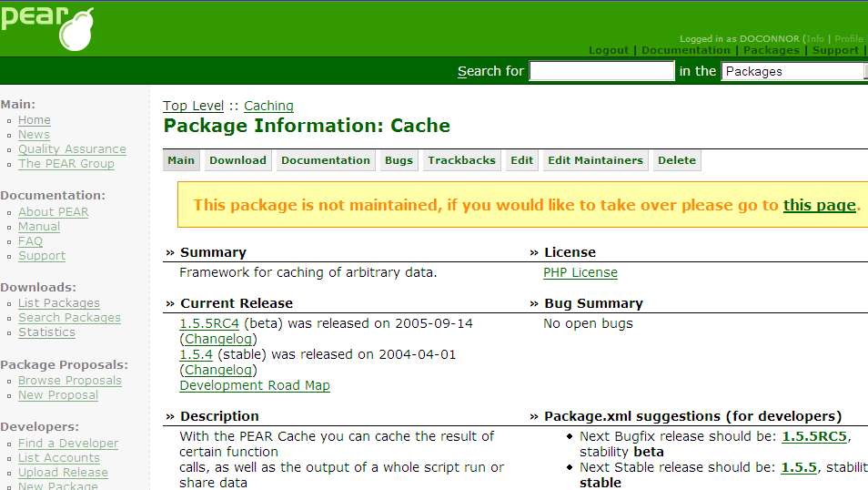
Task: Open the FAQ sidebar link
Action: pyautogui.click(x=30, y=241)
